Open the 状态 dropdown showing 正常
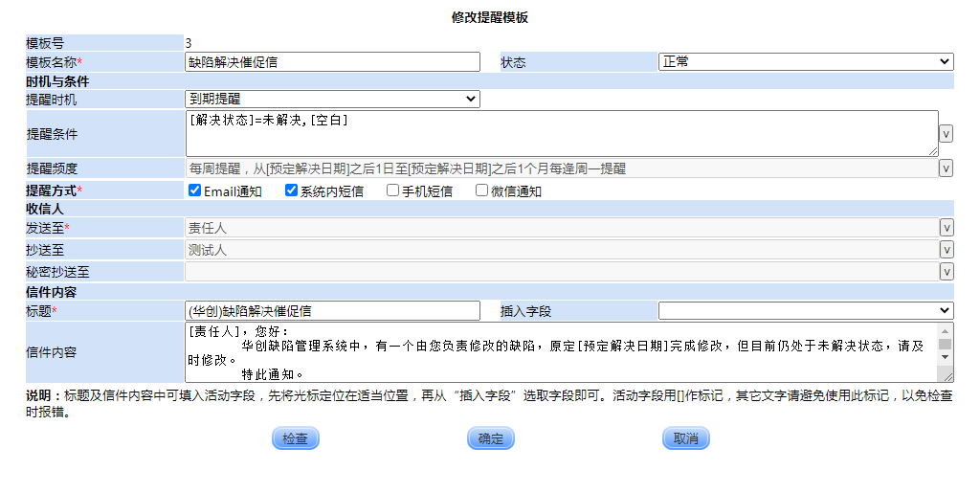The width and height of the screenshot is (980, 493). click(805, 62)
